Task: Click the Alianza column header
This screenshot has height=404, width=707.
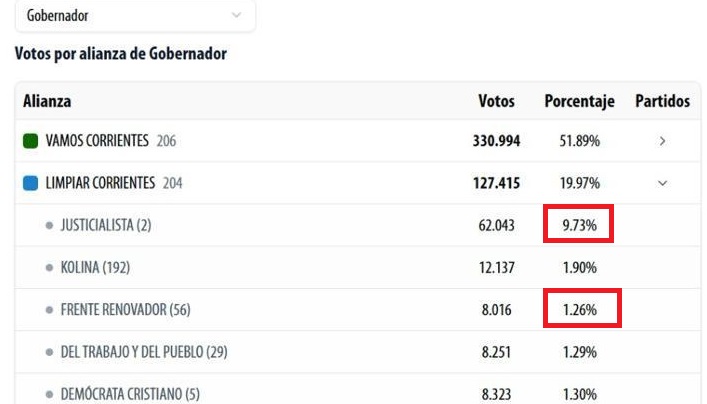Action: [x=47, y=101]
